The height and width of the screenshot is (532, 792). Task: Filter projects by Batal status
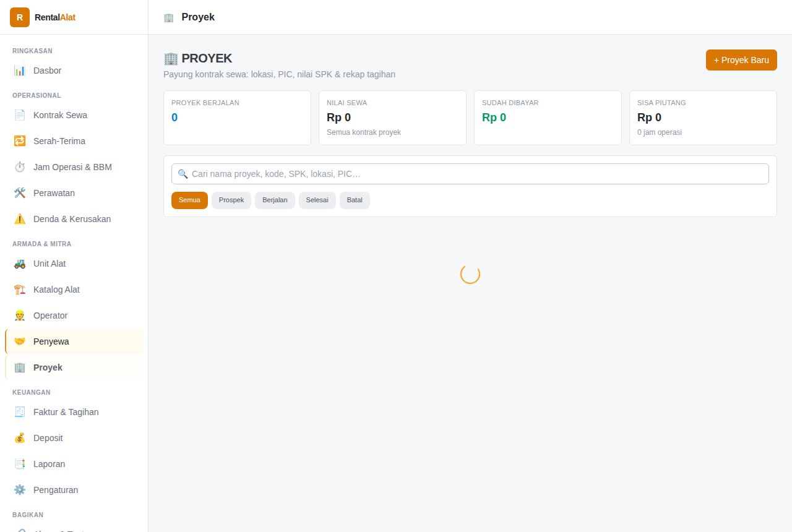pos(355,200)
